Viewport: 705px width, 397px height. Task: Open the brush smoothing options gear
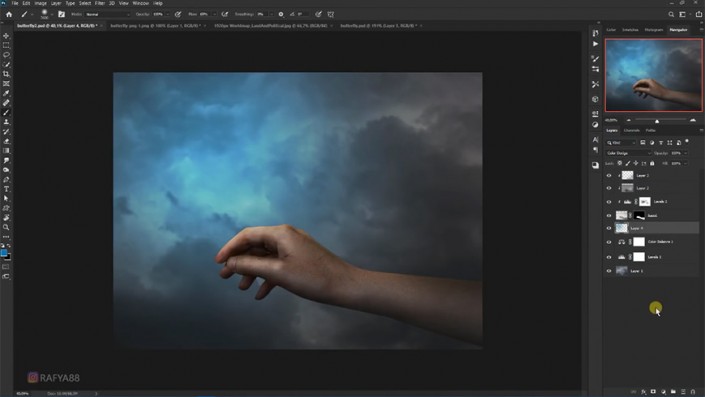[281, 14]
